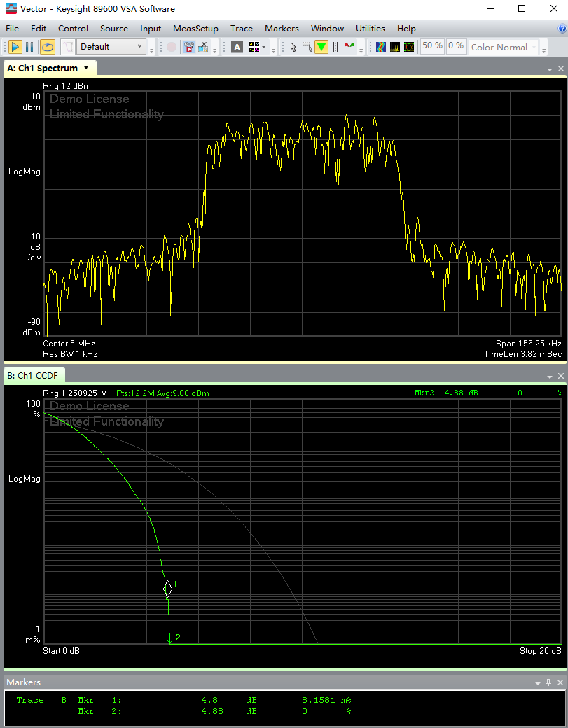Open Trace B window options arrow
The image size is (568, 728).
(549, 377)
